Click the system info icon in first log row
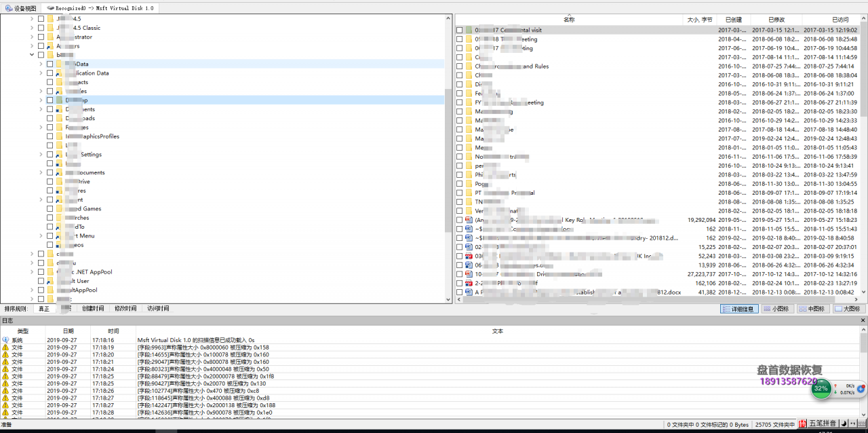 [5, 340]
